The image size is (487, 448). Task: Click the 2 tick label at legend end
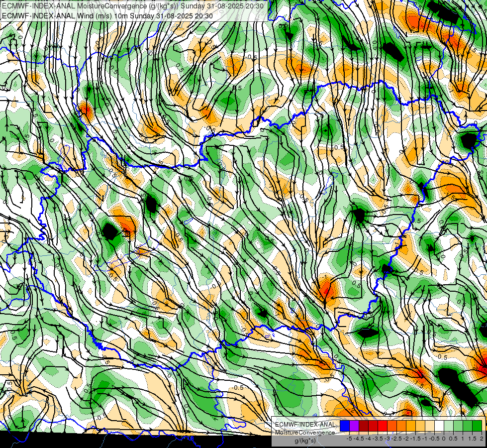[482, 439]
